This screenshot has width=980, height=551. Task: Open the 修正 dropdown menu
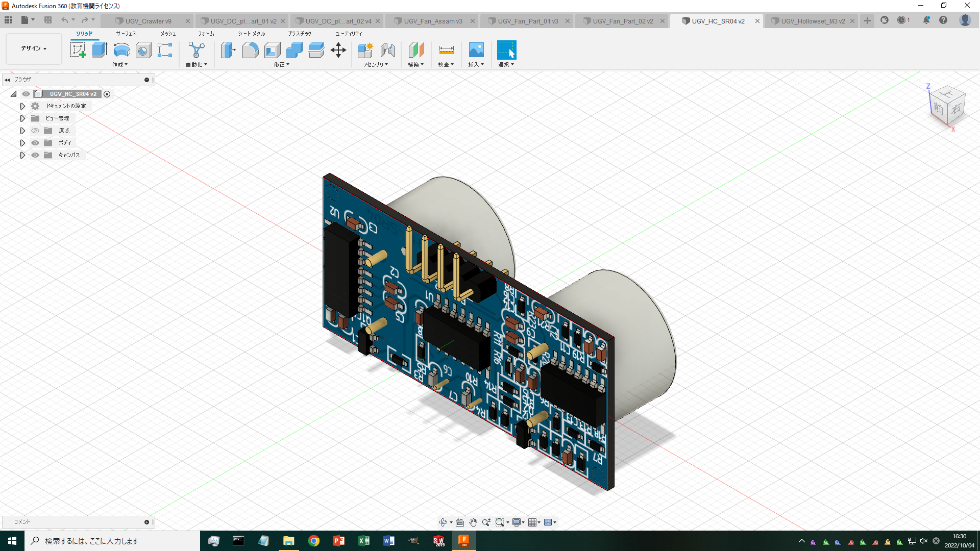point(281,65)
